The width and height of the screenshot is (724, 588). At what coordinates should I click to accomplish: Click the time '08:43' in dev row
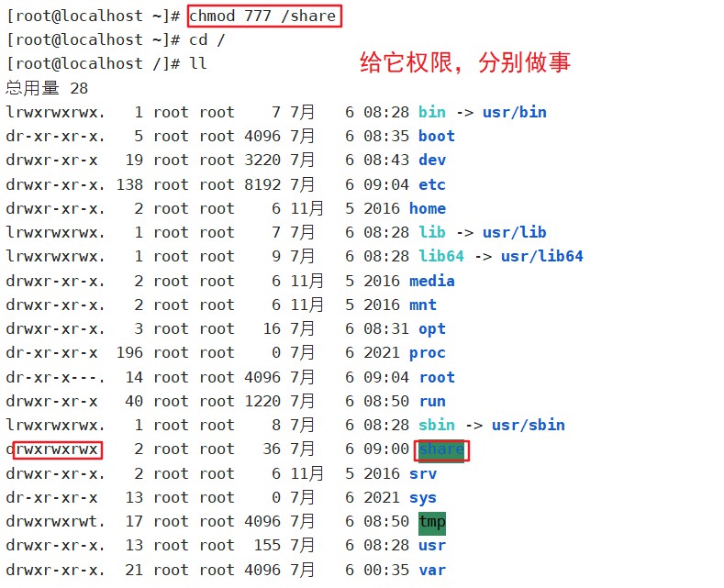click(386, 161)
